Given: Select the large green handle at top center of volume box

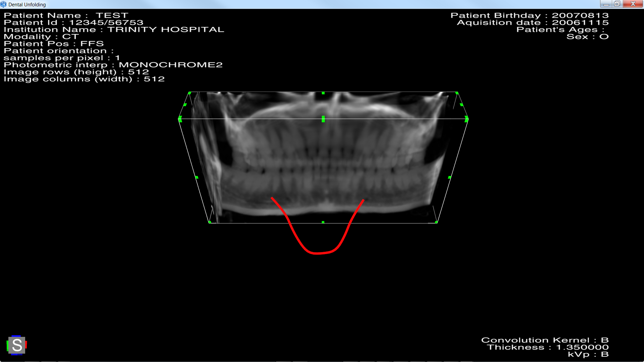Looking at the screenshot, I should (323, 119).
